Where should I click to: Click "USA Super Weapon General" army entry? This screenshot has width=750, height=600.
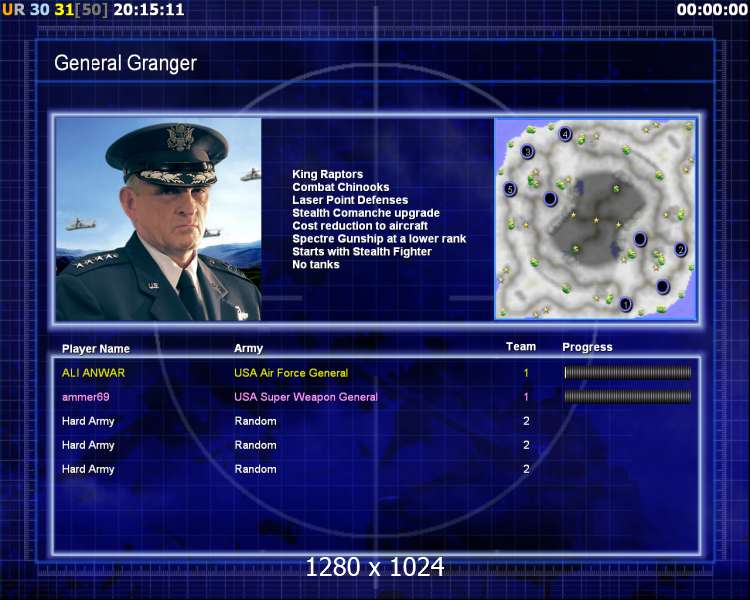point(306,397)
